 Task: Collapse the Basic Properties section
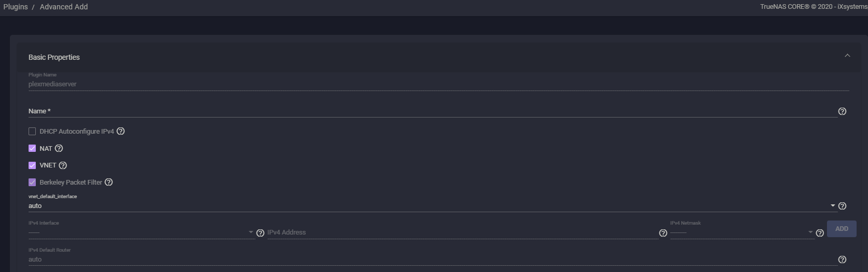[x=847, y=56]
